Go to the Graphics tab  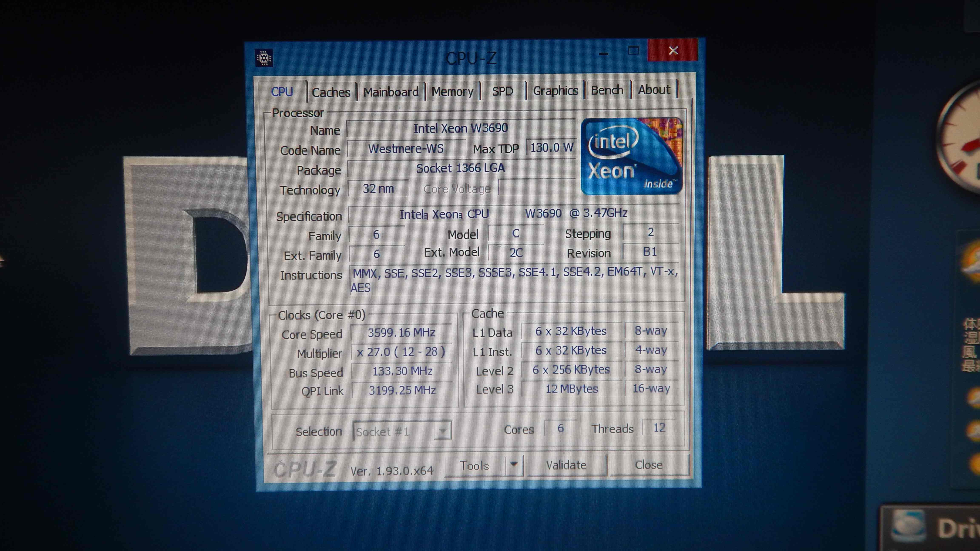point(556,91)
